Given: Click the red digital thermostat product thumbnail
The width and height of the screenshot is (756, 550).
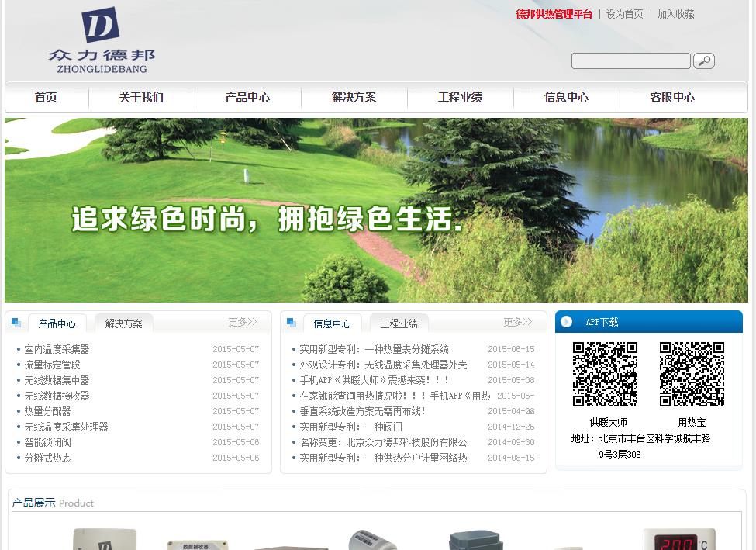Looking at the screenshot, I should [x=680, y=539].
